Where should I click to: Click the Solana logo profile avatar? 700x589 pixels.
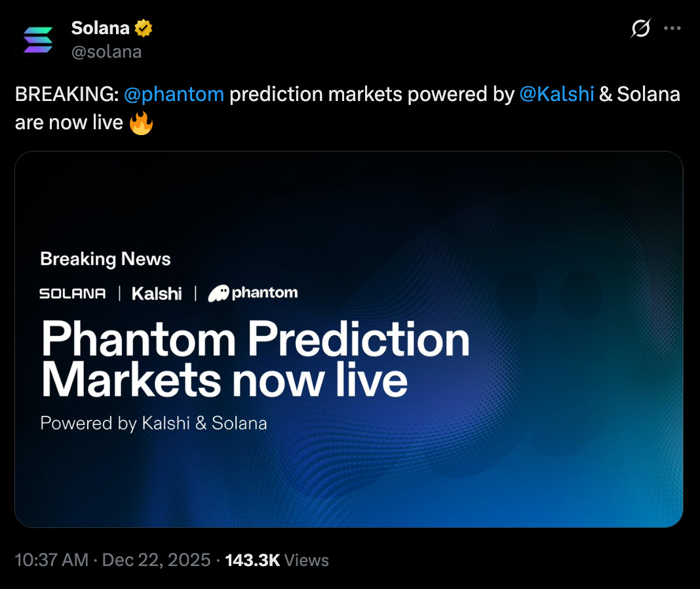click(x=38, y=39)
